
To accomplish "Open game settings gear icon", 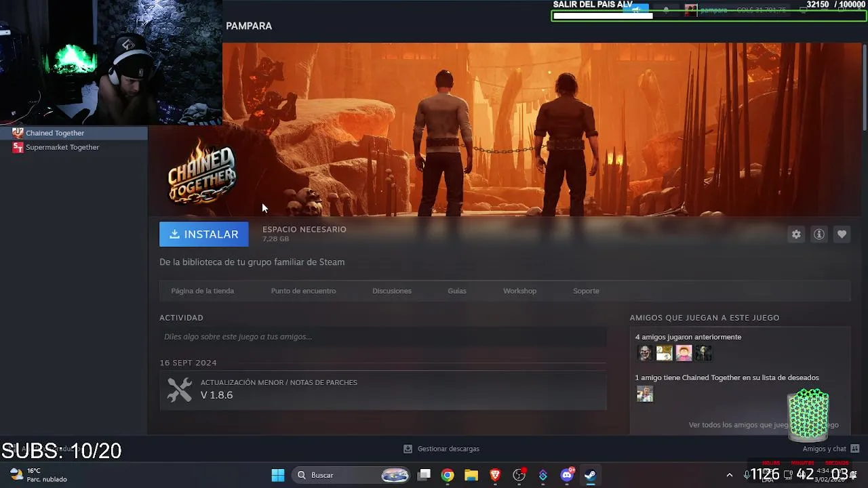I will coord(796,235).
